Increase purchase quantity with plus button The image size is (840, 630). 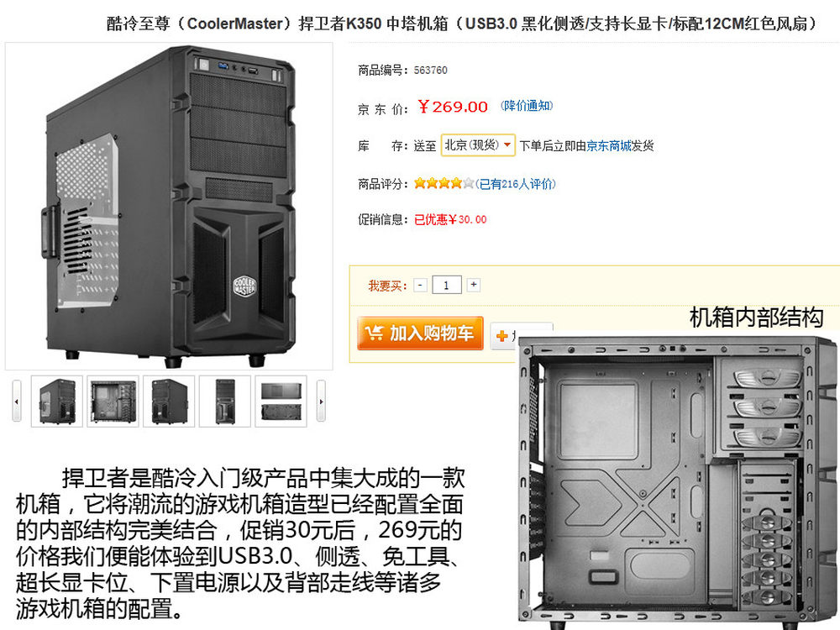click(x=473, y=285)
